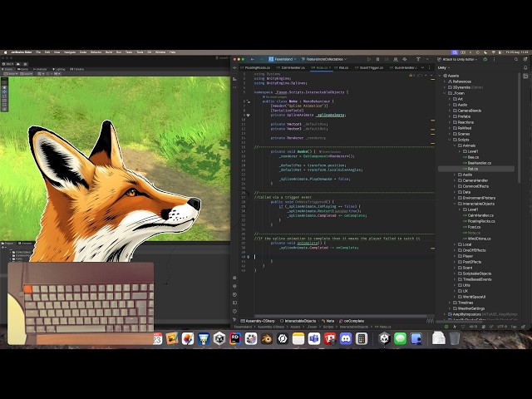Click Assembly-CSharp breadcrumb at editor bottom
Image resolution: width=532 pixels, height=399 pixels.
click(x=258, y=321)
